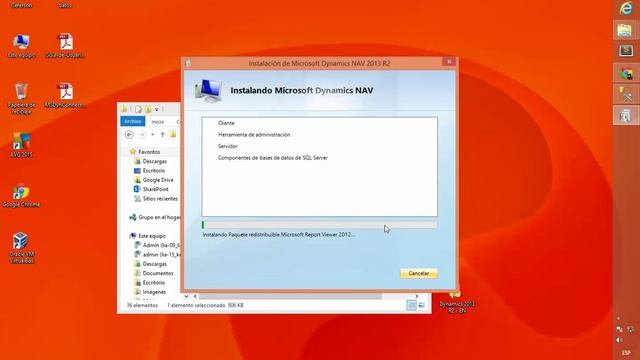This screenshot has width=640, height=360.
Task: Click folder icon in Explorer title bar
Action: 124,109
